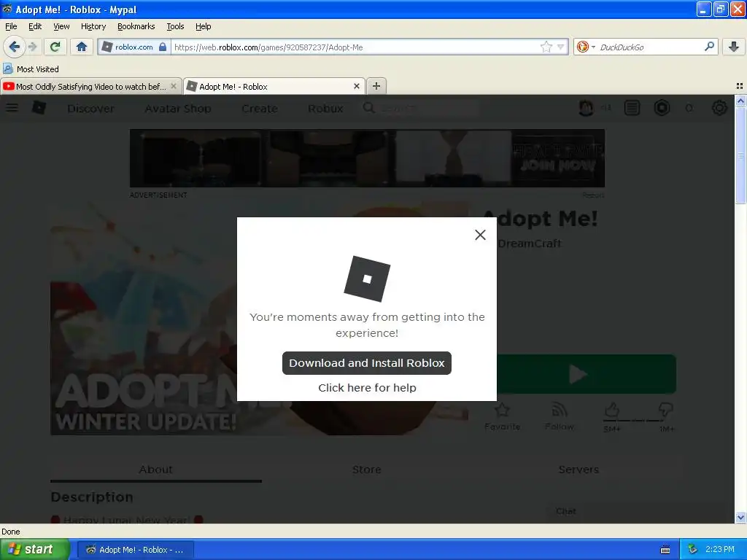Open the Most Visited bookmarks folder
The height and width of the screenshot is (560, 747).
pos(31,69)
